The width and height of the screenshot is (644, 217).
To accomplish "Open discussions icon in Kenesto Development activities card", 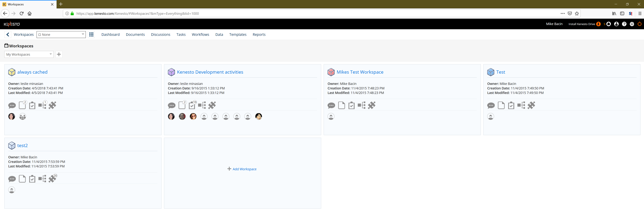I will [x=172, y=106].
